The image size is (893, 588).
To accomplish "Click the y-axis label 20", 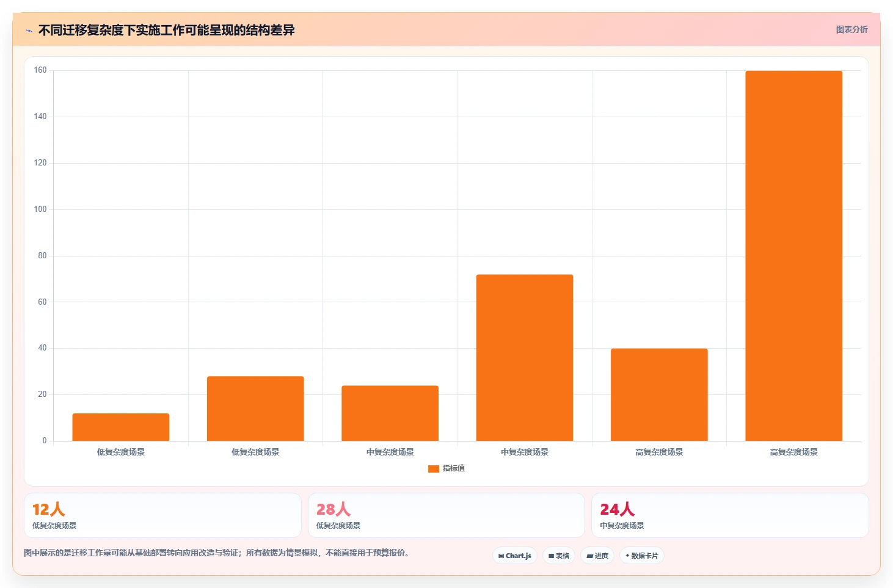I will 42,394.
